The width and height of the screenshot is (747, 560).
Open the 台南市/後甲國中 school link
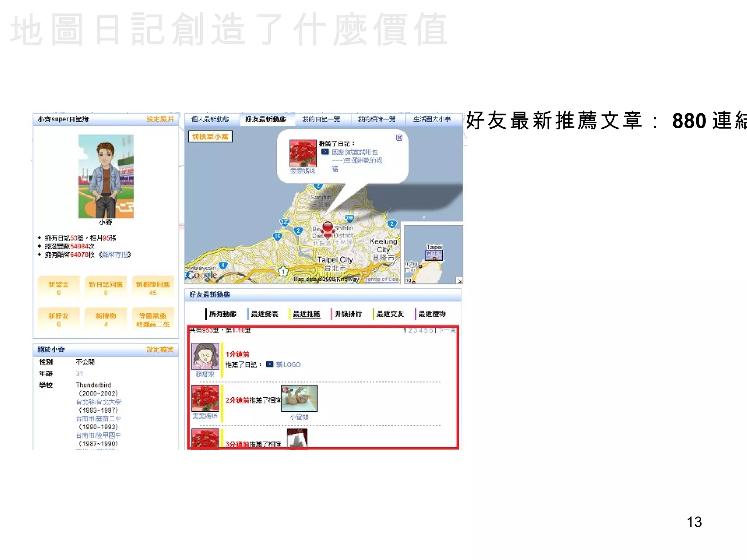(98, 435)
